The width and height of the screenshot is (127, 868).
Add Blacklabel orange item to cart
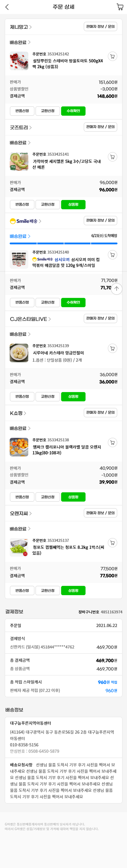pyautogui.click(x=112, y=442)
